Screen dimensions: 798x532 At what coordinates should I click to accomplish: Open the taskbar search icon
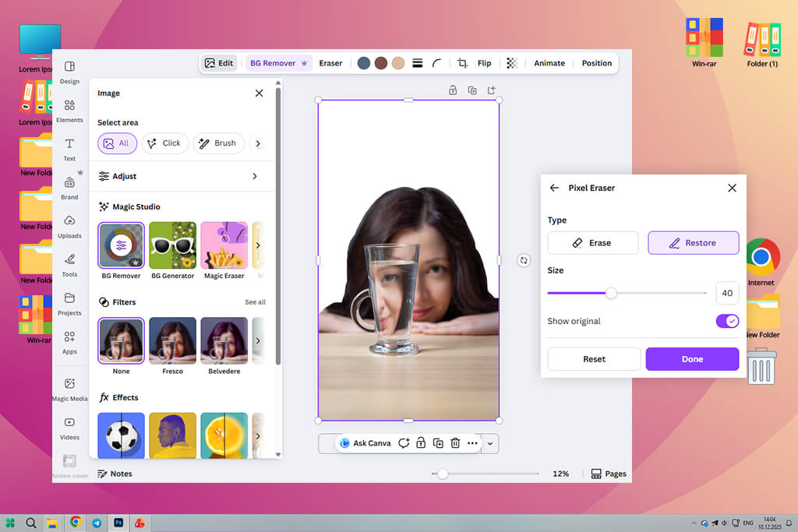click(x=31, y=523)
